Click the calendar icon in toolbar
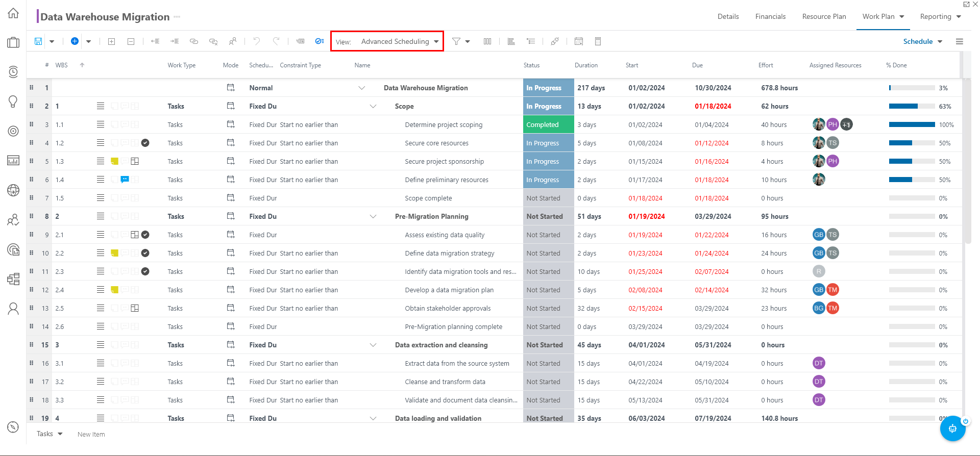980x456 pixels. 579,41
